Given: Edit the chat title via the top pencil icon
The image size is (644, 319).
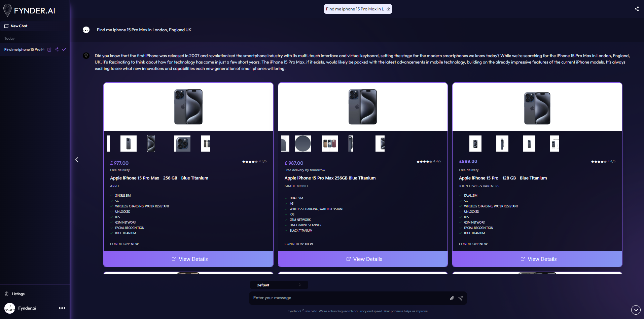Looking at the screenshot, I should pyautogui.click(x=388, y=9).
